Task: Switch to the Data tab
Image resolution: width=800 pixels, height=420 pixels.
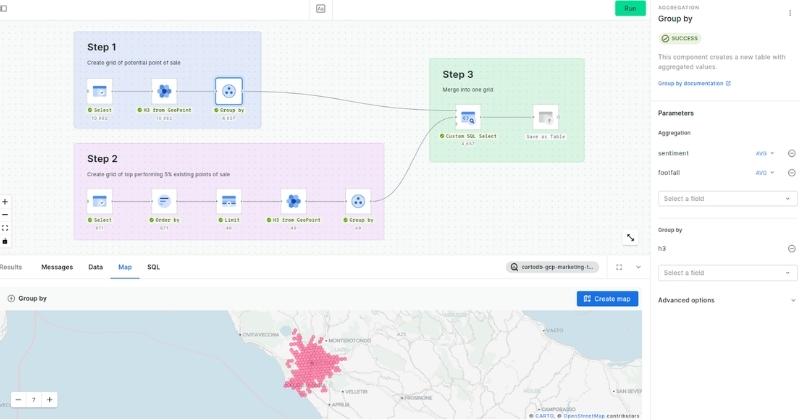Action: click(x=95, y=267)
